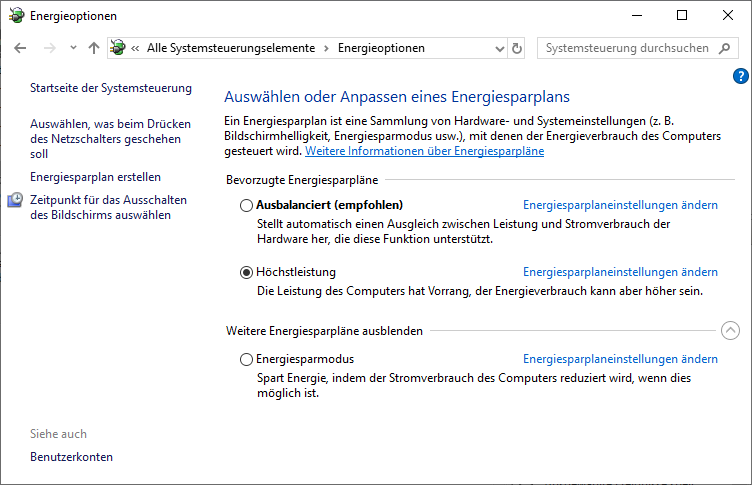
Task: Select the Höchstleistung power plan
Action: pos(247,272)
